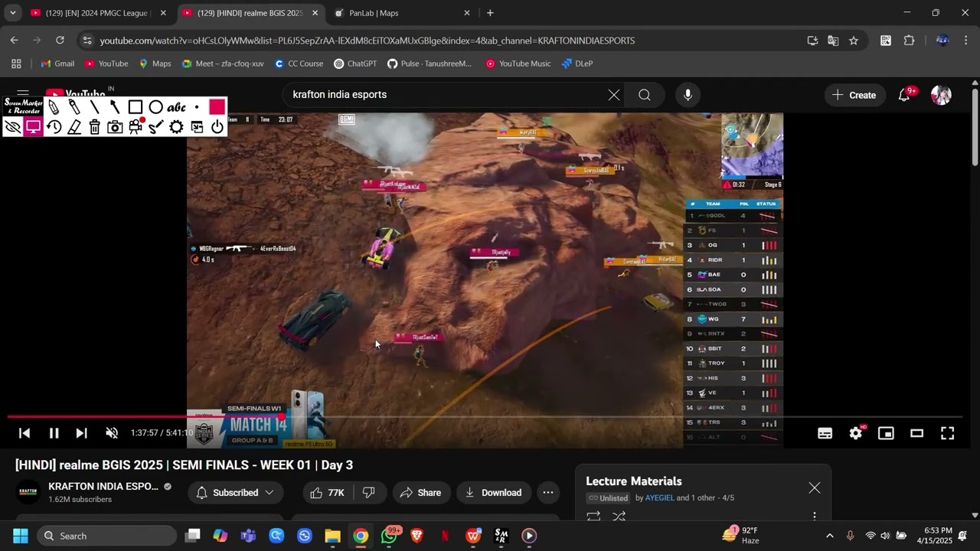Switch to theater mode
The height and width of the screenshot is (551, 980).
coord(916,433)
